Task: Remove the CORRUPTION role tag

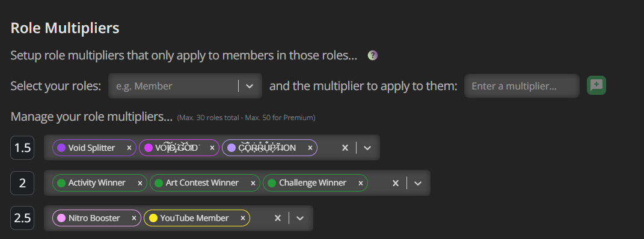Action: point(310,148)
